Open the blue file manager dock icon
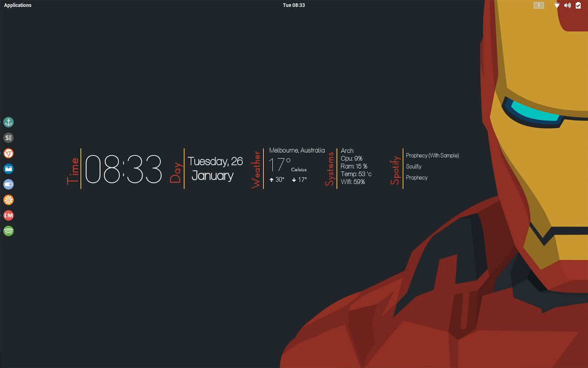This screenshot has height=368, width=588. pyautogui.click(x=8, y=169)
